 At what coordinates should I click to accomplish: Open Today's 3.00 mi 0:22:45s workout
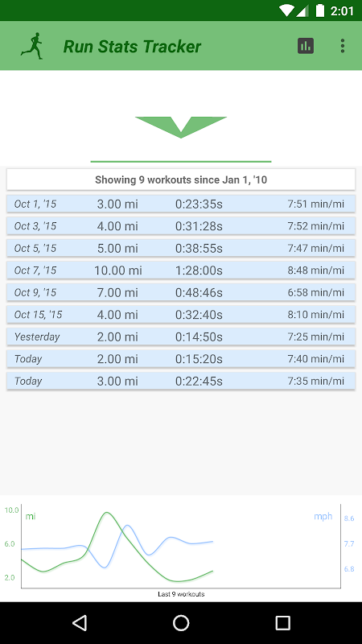pyautogui.click(x=181, y=382)
